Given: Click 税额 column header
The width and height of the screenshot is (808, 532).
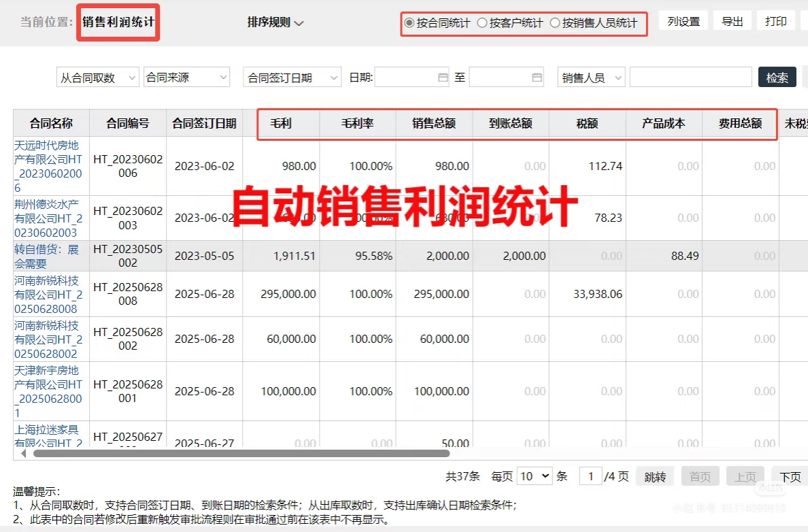Looking at the screenshot, I should pyautogui.click(x=588, y=123).
